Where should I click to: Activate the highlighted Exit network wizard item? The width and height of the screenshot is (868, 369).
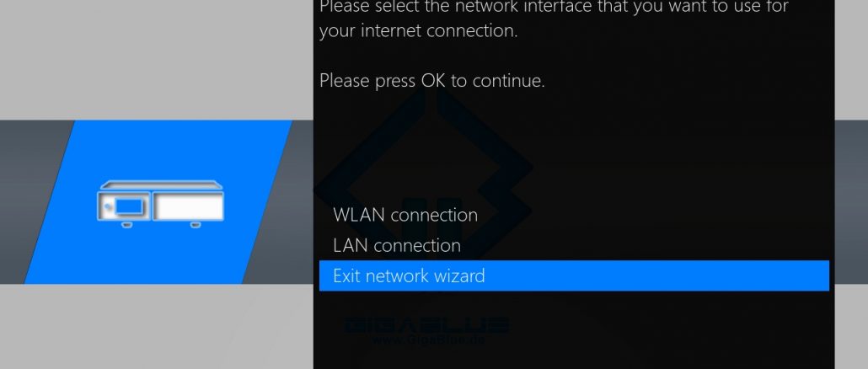574,275
